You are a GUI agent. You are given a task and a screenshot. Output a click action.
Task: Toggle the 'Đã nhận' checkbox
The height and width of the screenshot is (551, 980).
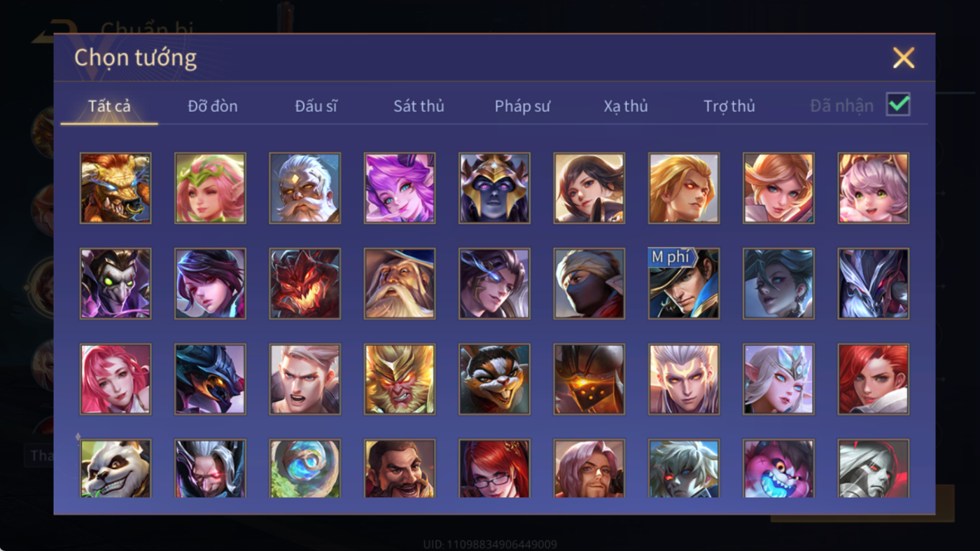point(898,105)
